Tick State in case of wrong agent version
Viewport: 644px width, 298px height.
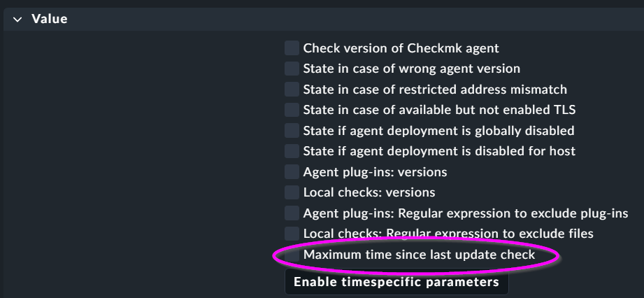(x=292, y=69)
